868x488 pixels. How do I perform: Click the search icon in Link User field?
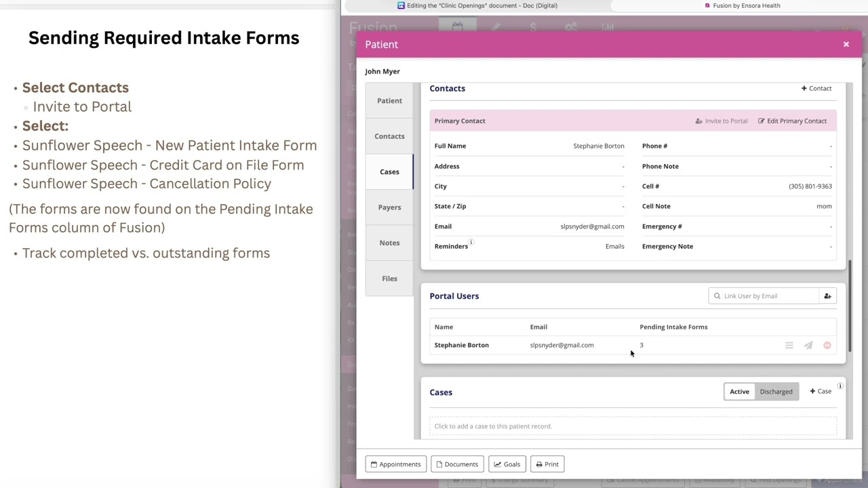717,296
